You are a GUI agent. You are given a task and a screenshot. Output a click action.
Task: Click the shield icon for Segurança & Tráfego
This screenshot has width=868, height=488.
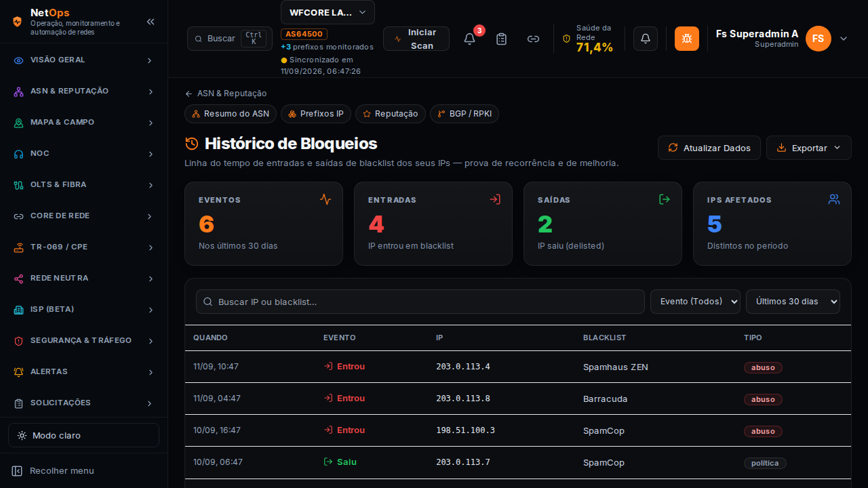[x=19, y=341]
